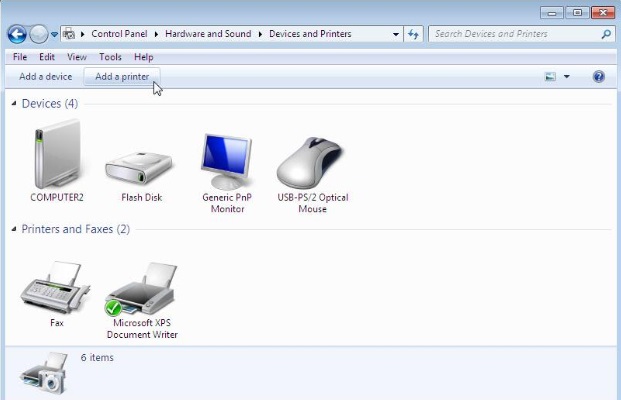Select the COMPUTER2 device icon
This screenshot has height=400, width=621.
(56, 153)
